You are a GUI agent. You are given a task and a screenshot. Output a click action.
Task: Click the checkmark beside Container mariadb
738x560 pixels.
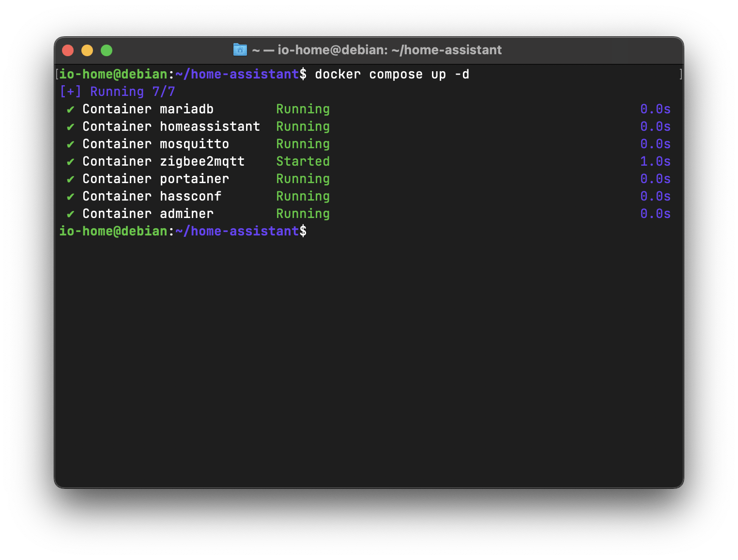[71, 109]
